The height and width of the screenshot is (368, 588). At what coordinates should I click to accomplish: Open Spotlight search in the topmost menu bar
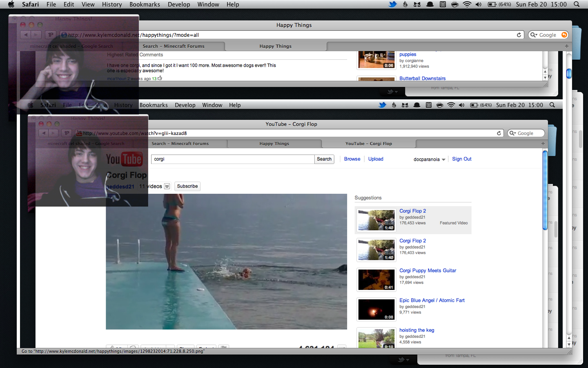577,4
